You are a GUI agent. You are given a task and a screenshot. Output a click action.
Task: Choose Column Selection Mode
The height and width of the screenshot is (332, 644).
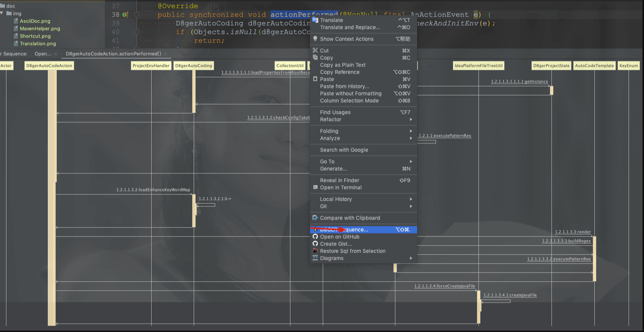pos(363,101)
